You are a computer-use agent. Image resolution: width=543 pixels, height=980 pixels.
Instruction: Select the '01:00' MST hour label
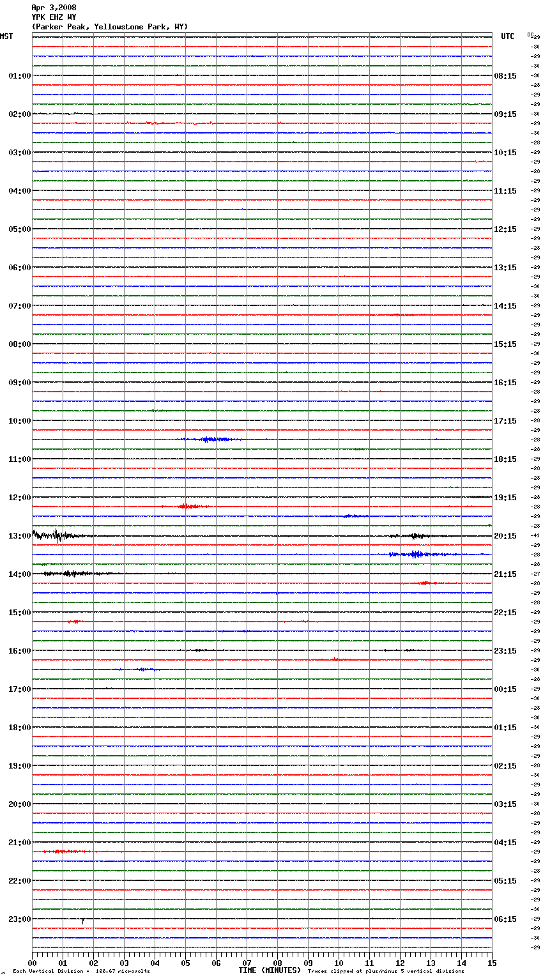point(20,76)
